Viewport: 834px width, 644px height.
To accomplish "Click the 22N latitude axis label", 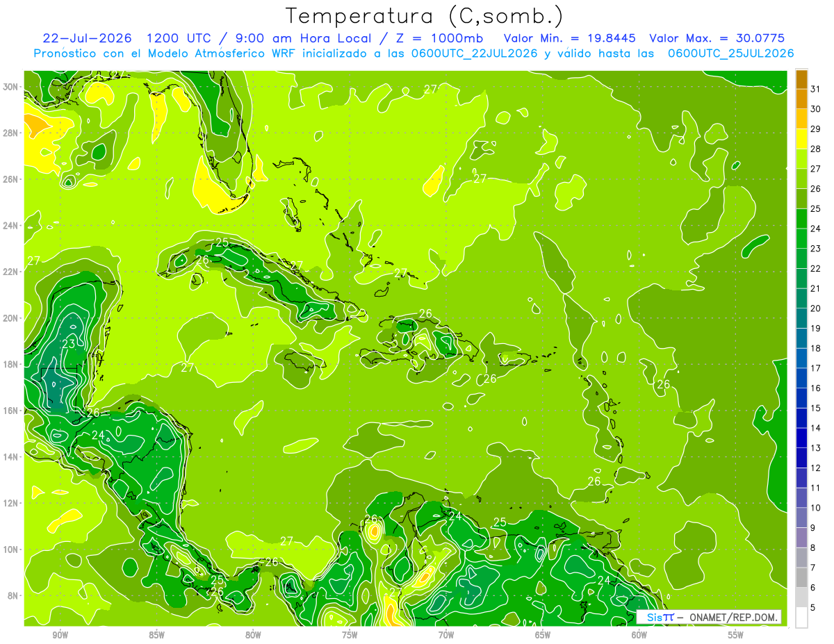I will 11,272.
